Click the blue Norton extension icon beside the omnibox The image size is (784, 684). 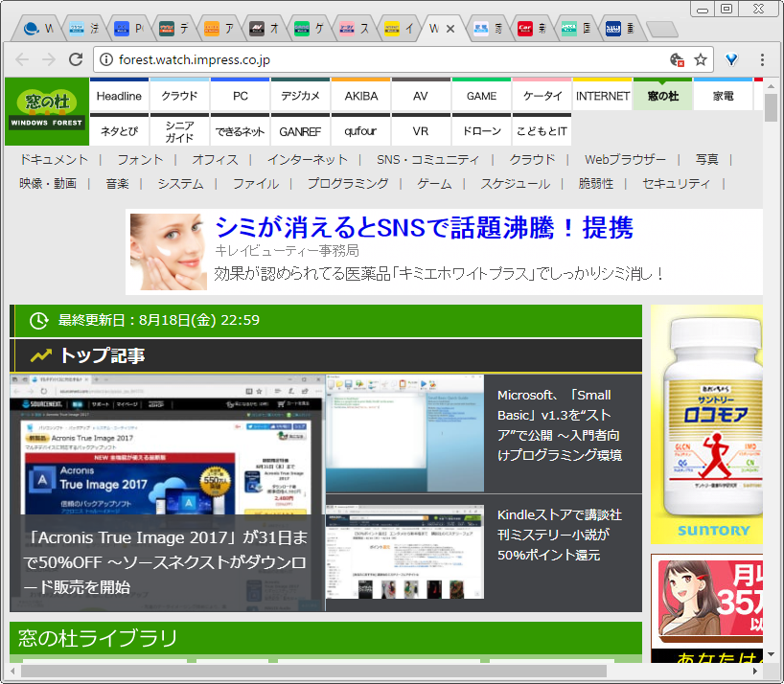tap(731, 58)
